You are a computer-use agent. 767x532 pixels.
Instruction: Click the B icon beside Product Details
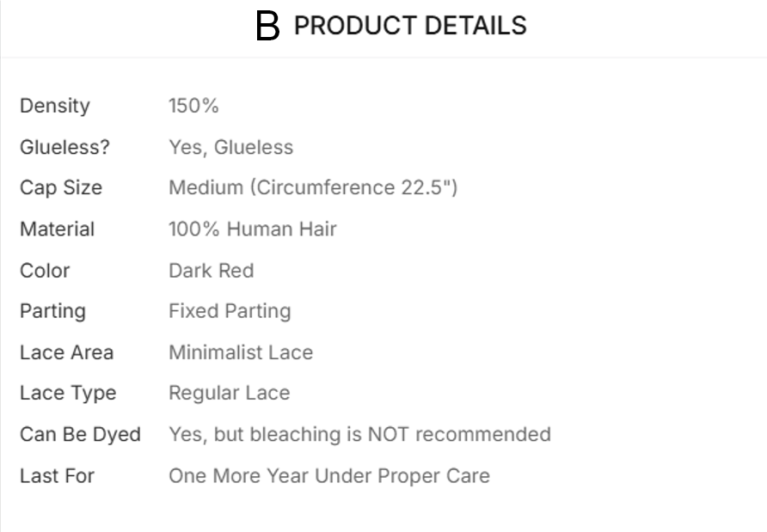point(268,27)
